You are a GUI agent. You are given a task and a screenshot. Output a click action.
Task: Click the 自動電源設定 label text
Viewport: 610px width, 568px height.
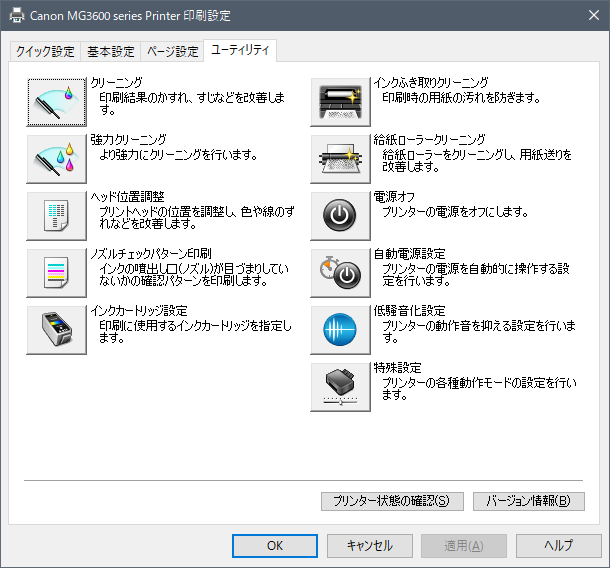410,254
